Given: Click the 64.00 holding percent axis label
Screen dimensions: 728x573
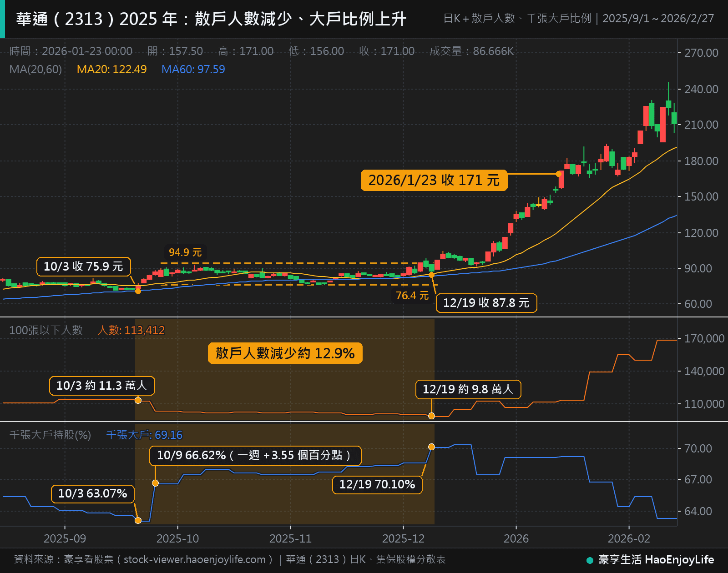Looking at the screenshot, I should [x=698, y=511].
